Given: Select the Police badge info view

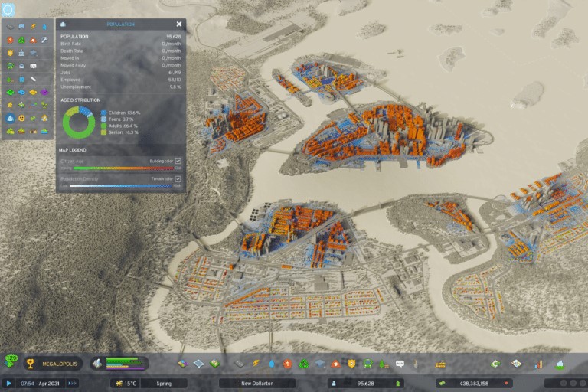Looking at the screenshot, I should [x=10, y=53].
